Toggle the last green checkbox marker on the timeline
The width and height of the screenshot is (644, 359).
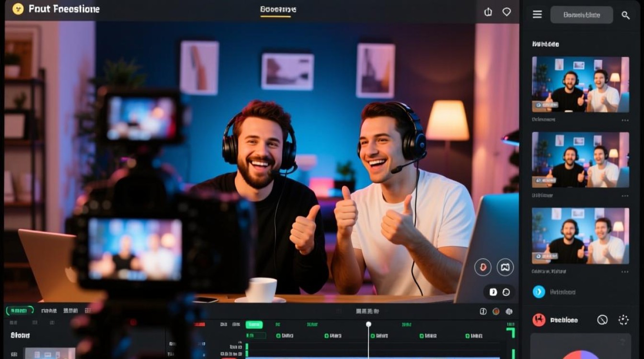click(x=467, y=336)
